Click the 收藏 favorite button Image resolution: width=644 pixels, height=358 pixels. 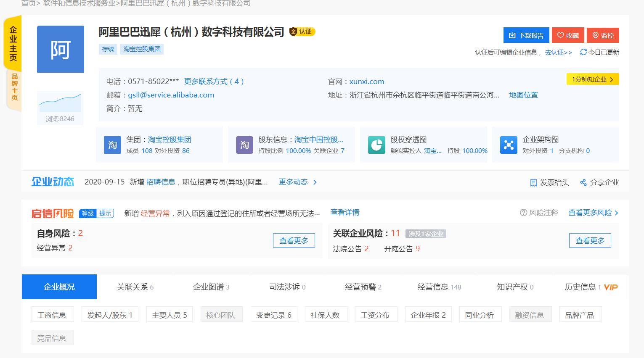pos(568,35)
